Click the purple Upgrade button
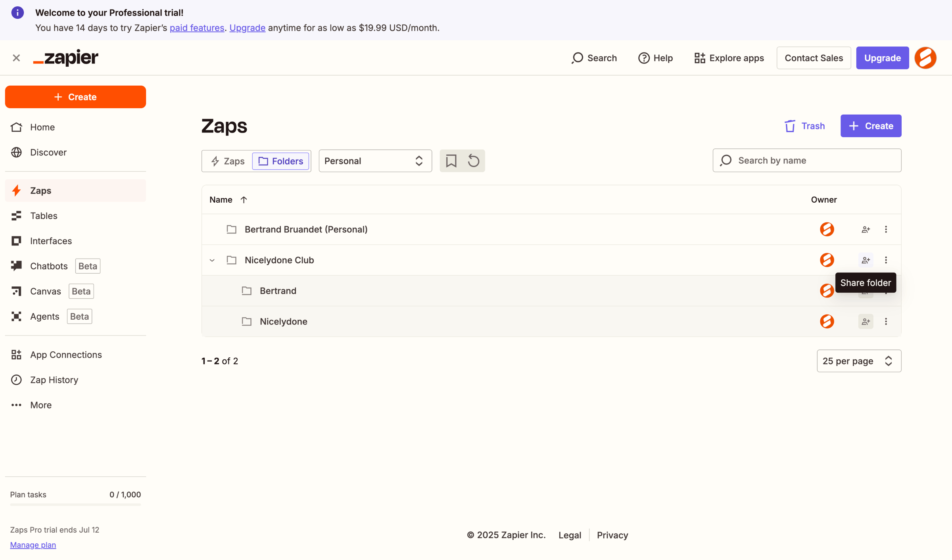This screenshot has width=952, height=560. 882,58
